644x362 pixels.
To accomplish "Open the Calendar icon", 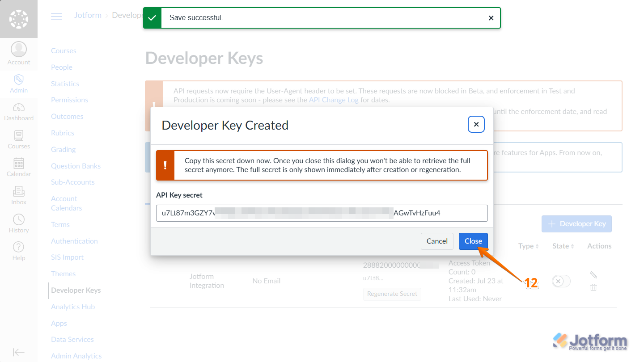I will coord(19,163).
